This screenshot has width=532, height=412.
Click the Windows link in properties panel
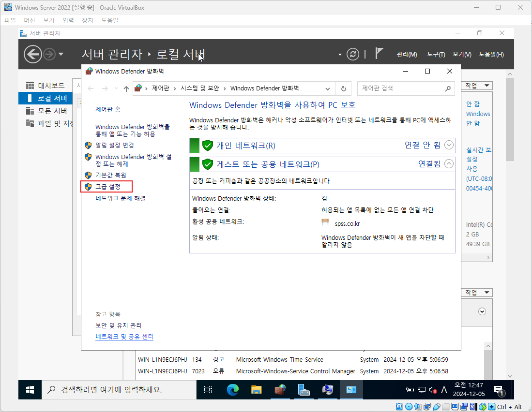(478, 114)
